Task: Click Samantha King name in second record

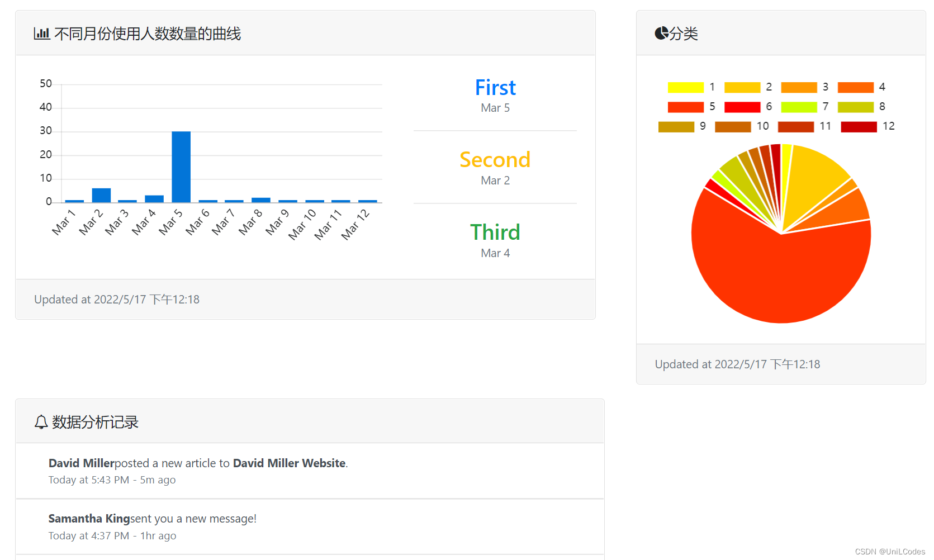Action: (x=89, y=519)
